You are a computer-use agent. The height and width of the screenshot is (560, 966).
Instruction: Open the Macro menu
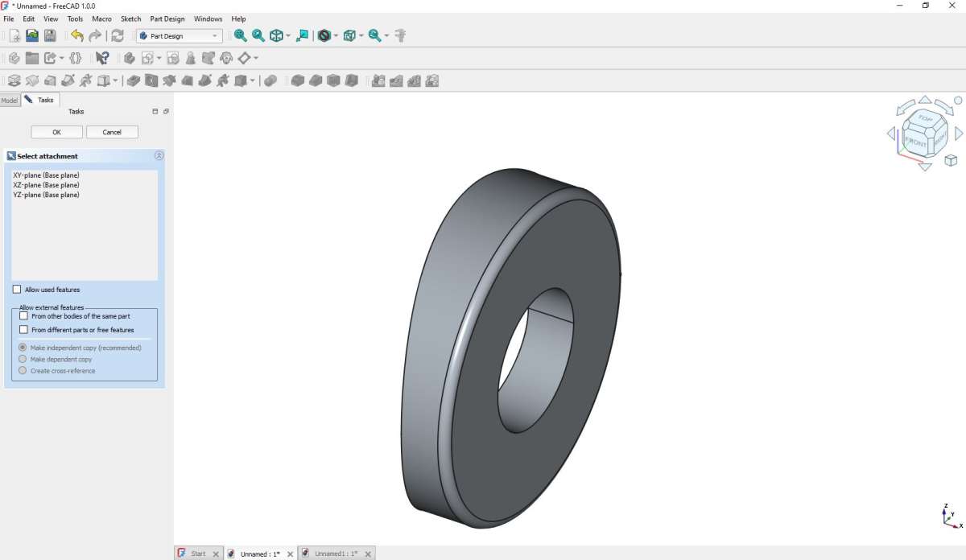(x=102, y=19)
